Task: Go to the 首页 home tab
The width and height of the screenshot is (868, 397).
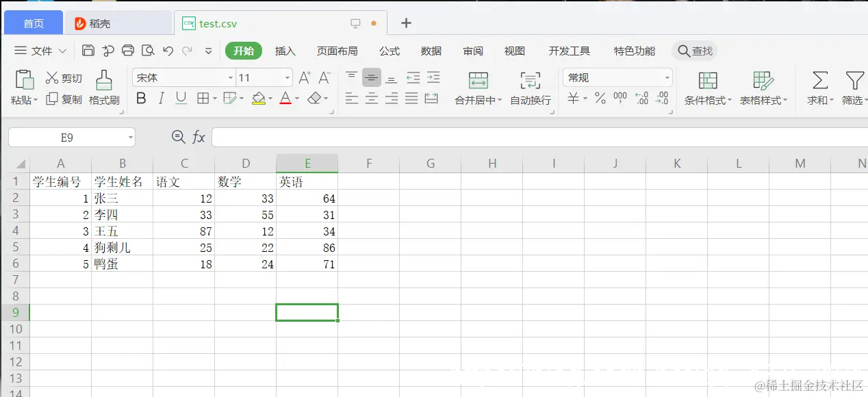Action: point(34,23)
